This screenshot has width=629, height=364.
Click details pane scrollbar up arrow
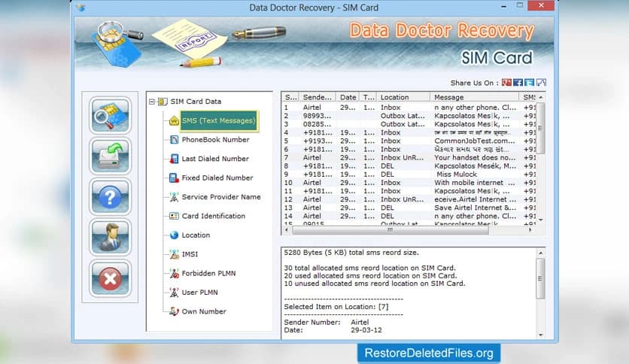(x=540, y=253)
